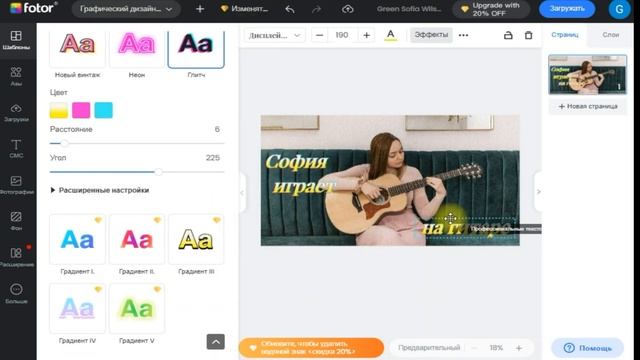Screen dimensions: 640x360
Task: Redo the last action
Action: [316, 9]
